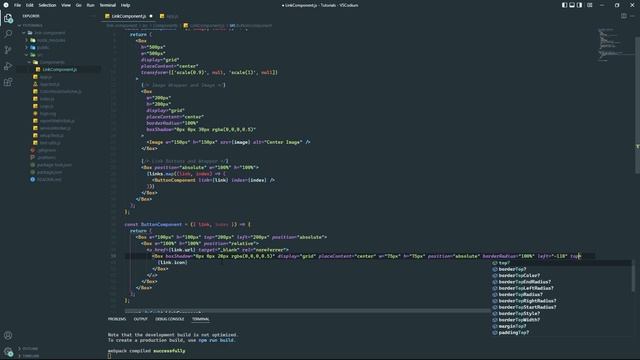Open the Run and Debug view
Screen dimensions: 640x360
coord(8,66)
